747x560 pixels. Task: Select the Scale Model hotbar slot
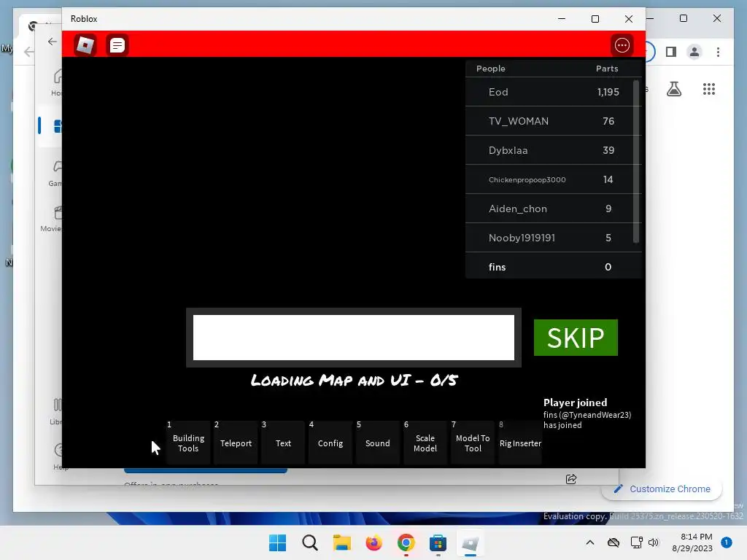(x=425, y=443)
